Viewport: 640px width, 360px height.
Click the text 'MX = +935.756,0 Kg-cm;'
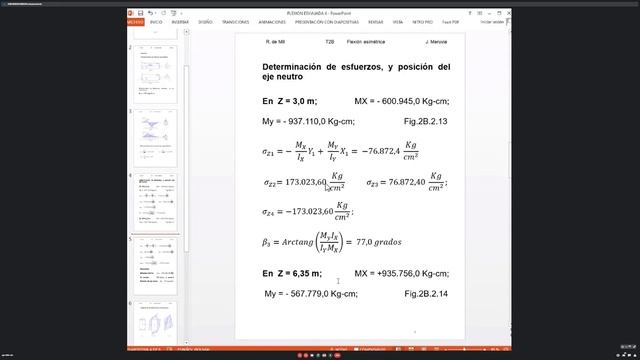coord(402,274)
